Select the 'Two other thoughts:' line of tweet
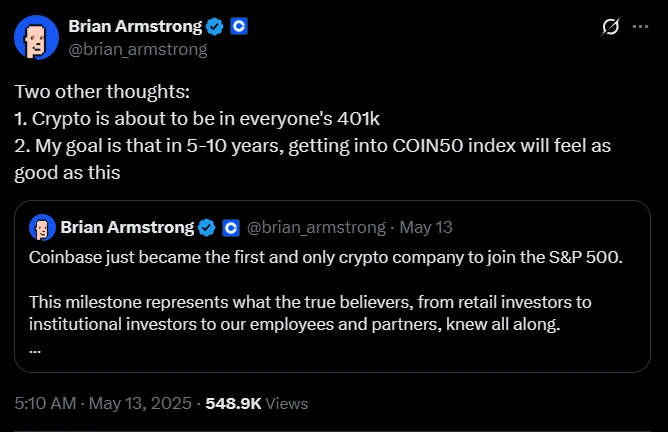Screen dimensions: 668x432 pos(102,92)
